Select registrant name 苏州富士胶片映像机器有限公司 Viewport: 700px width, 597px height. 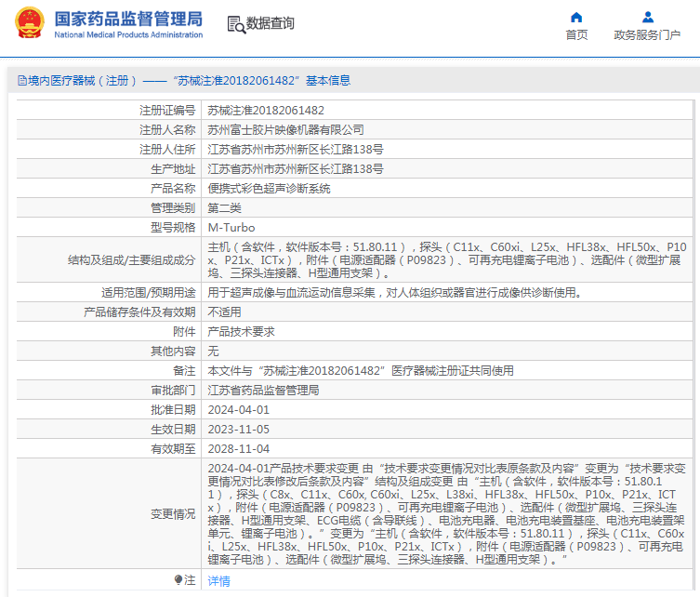(x=285, y=129)
